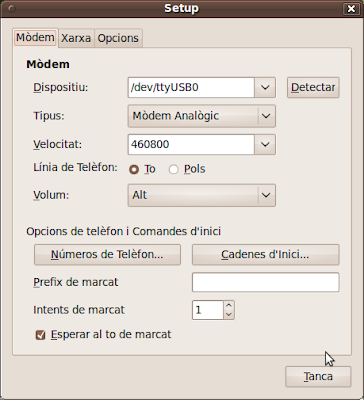Switch to the Mòdem tab
Image resolution: width=364 pixels, height=400 pixels.
coord(36,38)
